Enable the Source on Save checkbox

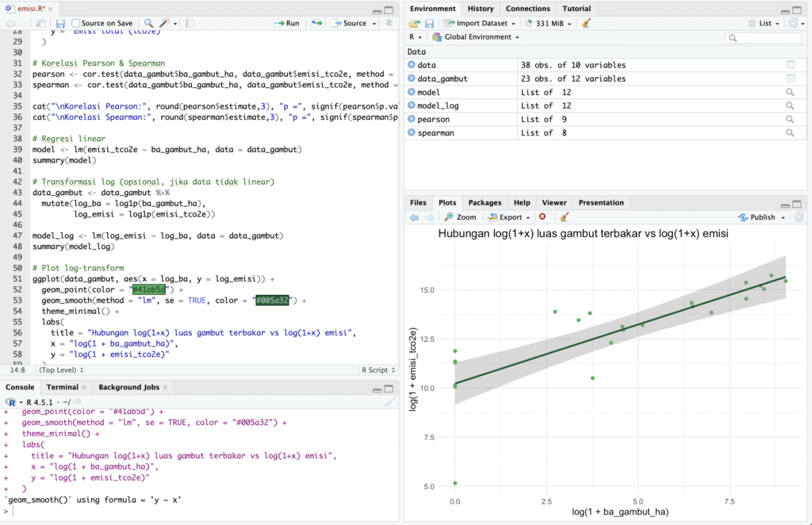[76, 24]
